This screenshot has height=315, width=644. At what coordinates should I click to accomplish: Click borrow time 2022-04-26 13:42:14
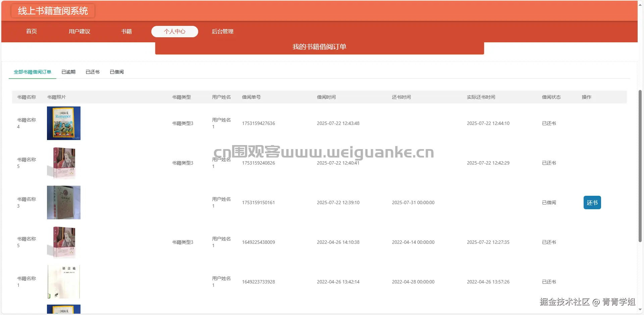pyautogui.click(x=338, y=282)
